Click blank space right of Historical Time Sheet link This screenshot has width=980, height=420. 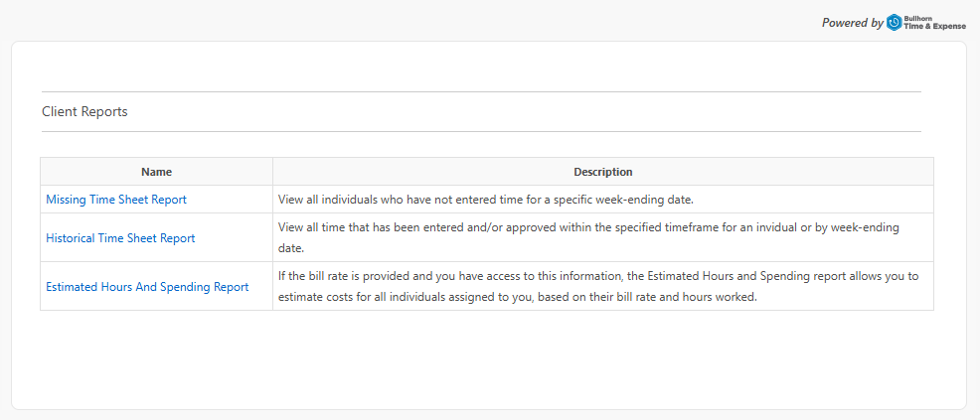pyautogui.click(x=234, y=237)
